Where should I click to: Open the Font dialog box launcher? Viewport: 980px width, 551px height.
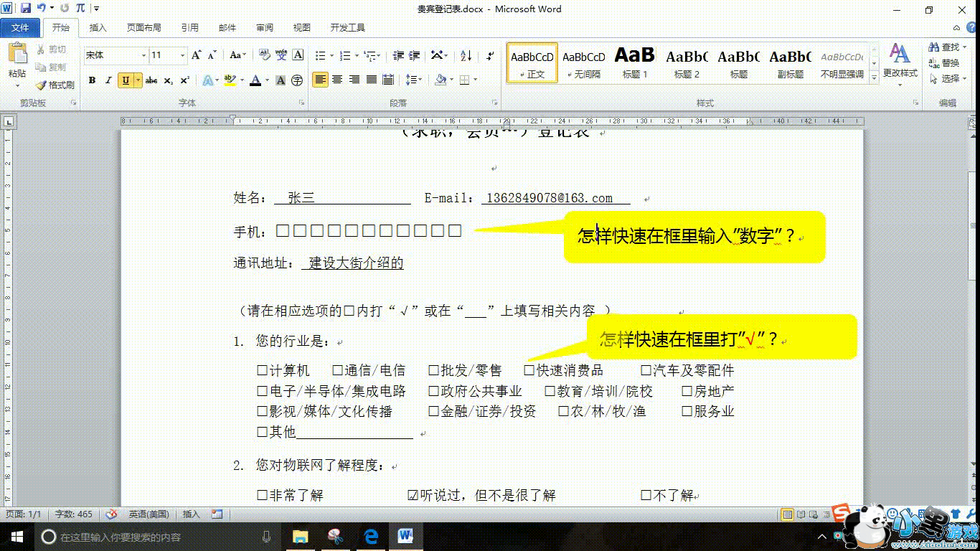pyautogui.click(x=301, y=103)
